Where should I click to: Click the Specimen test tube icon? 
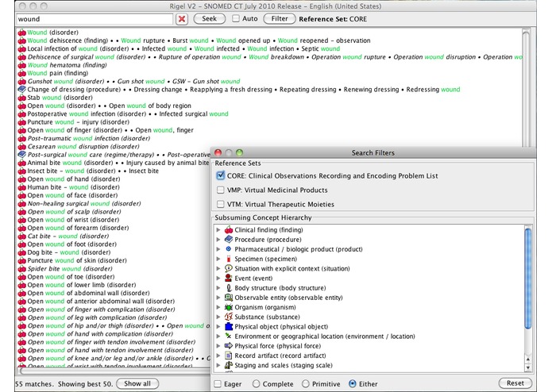(229, 259)
